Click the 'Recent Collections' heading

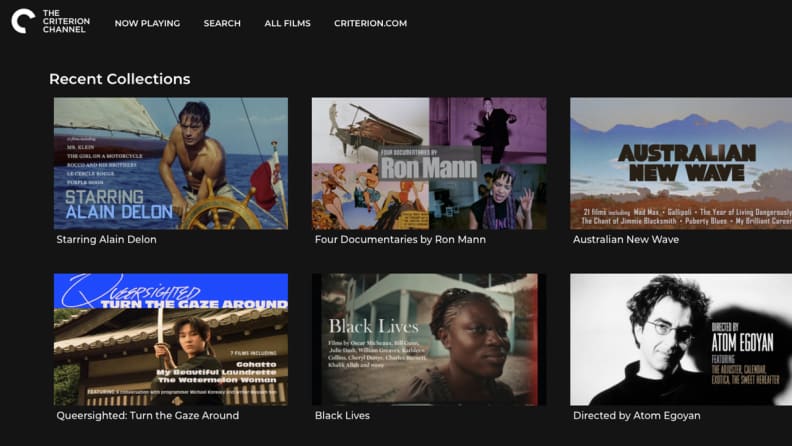[x=120, y=79]
